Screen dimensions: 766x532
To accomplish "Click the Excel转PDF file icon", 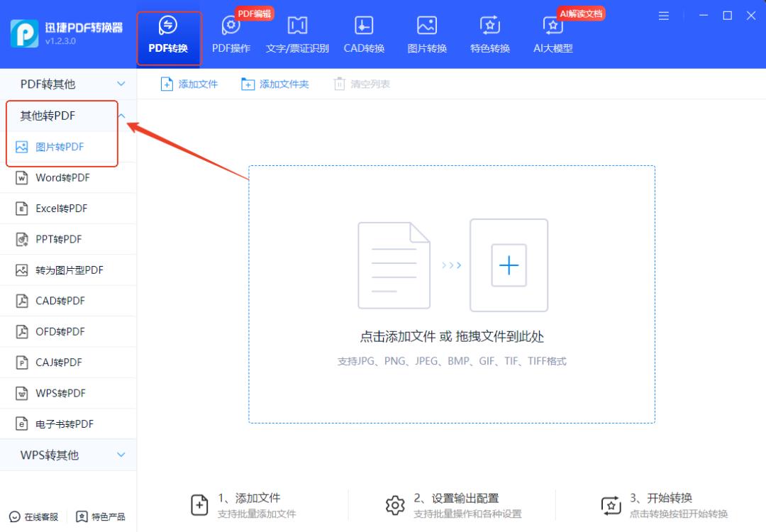I will click(x=22, y=208).
